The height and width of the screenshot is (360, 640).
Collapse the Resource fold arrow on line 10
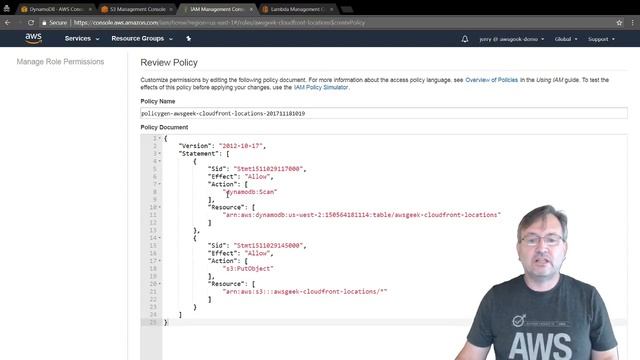click(160, 207)
